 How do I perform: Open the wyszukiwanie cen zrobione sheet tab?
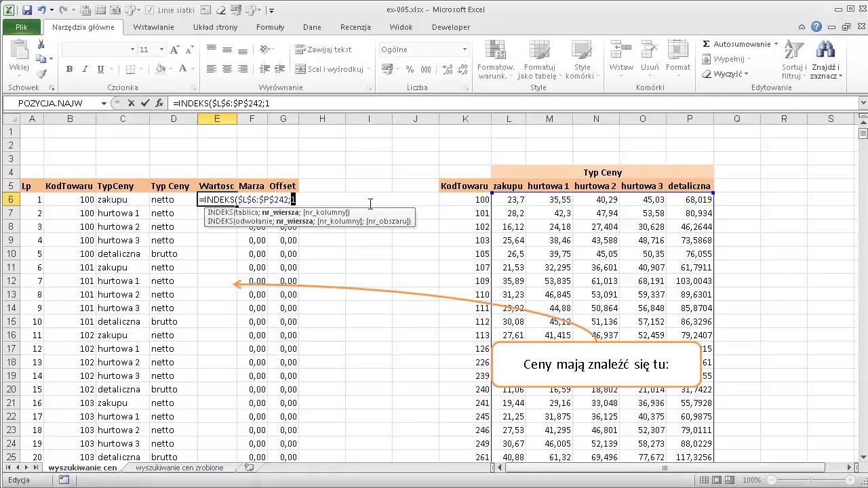coord(179,468)
